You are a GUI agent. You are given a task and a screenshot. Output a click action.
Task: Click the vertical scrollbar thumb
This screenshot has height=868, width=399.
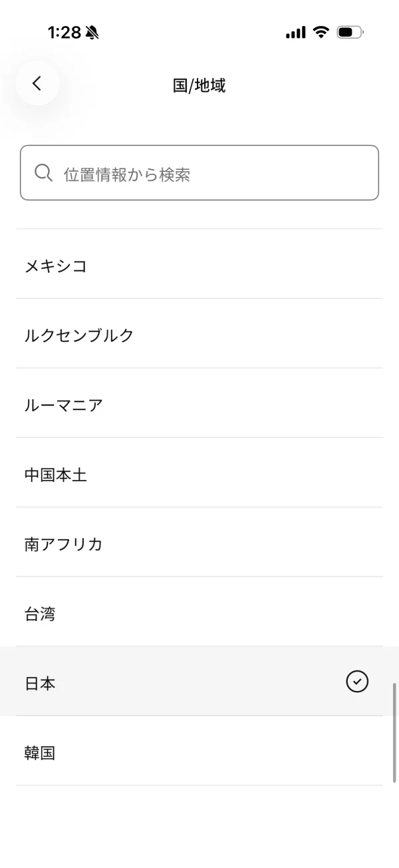click(x=394, y=732)
